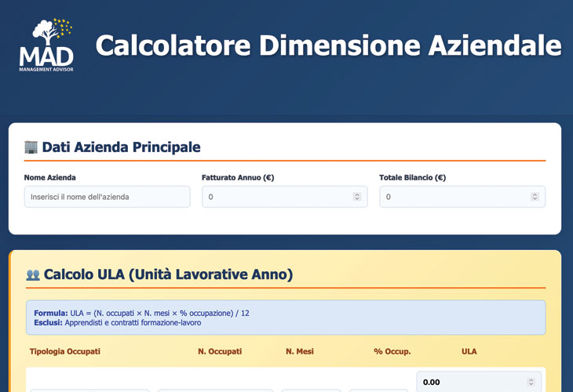Click the N. Occupati column header
This screenshot has width=573, height=392.
click(x=220, y=351)
